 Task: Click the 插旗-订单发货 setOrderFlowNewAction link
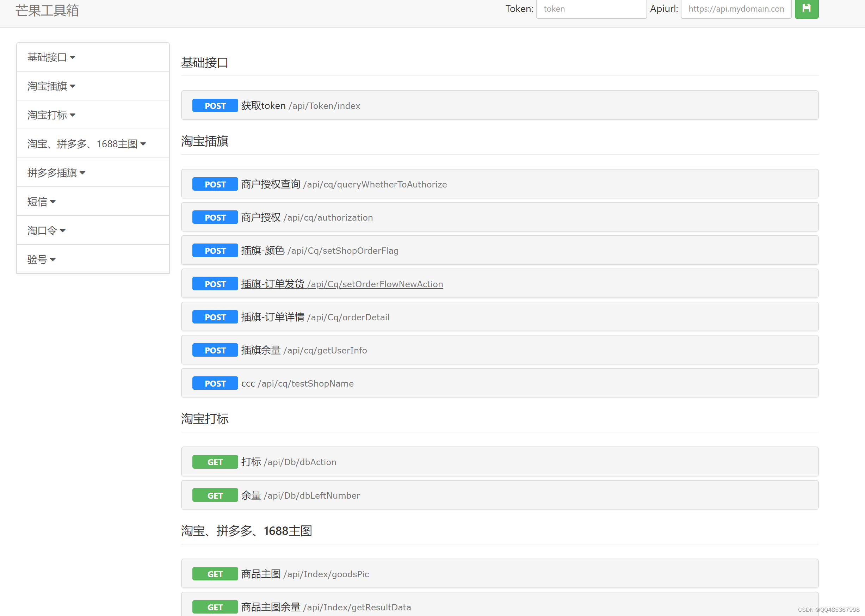[x=342, y=284]
